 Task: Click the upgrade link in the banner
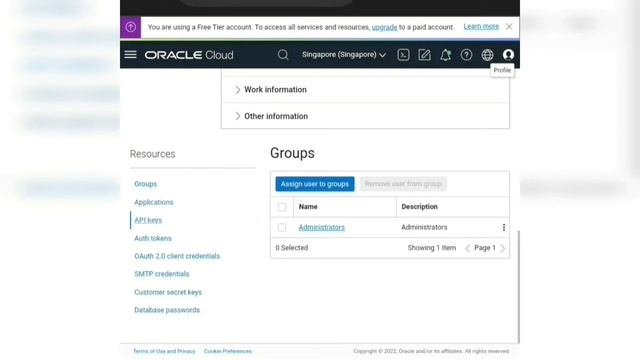tap(384, 27)
